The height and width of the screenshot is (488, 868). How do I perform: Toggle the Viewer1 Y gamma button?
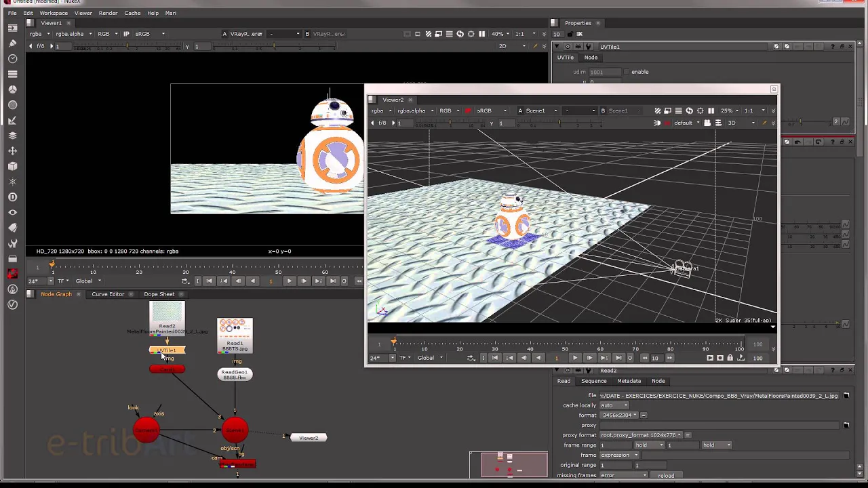coord(187,46)
